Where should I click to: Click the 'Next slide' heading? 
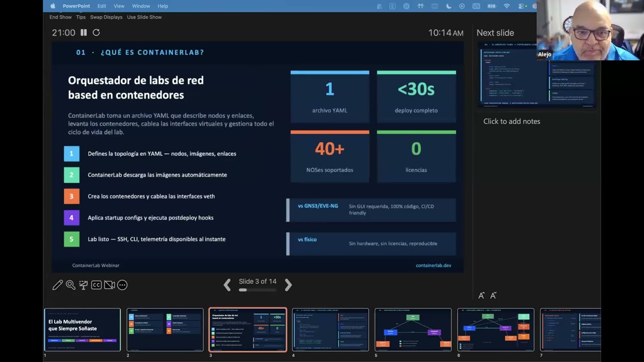tap(495, 33)
